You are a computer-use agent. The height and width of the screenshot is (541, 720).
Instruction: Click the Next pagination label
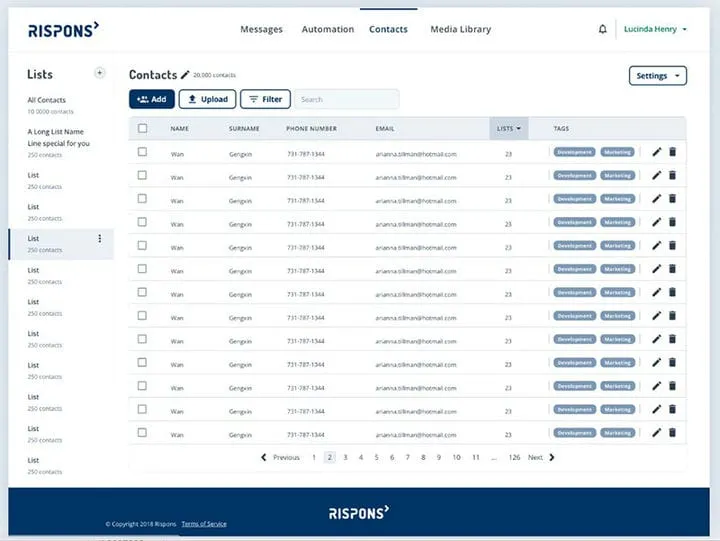click(535, 457)
